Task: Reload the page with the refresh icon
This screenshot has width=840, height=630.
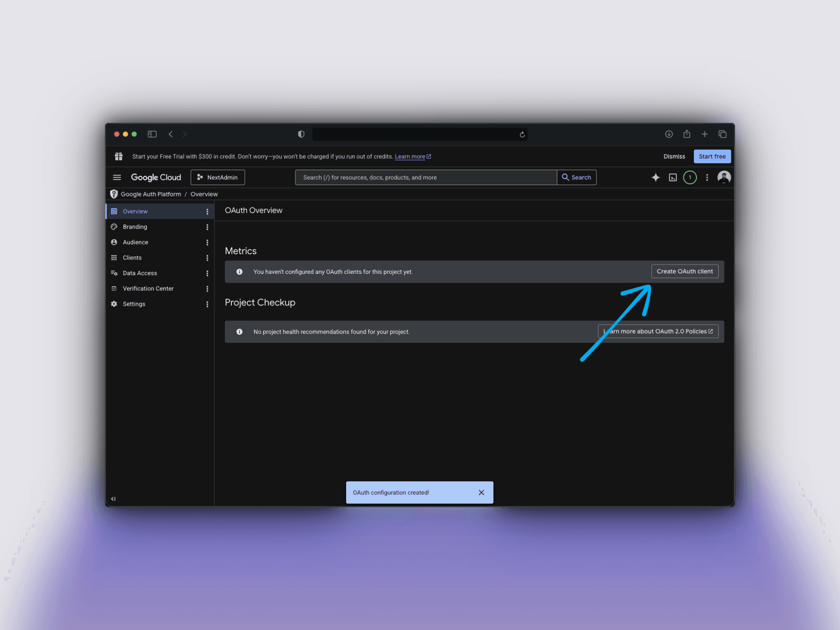Action: pos(522,134)
